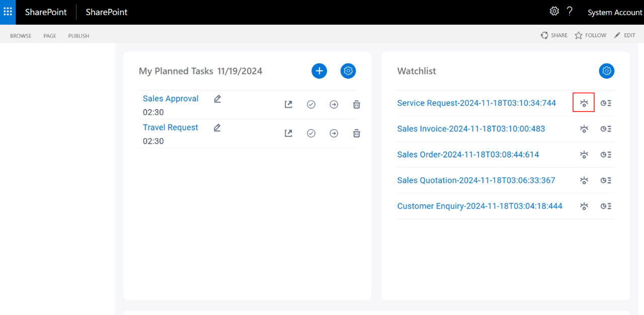Viewport: 644px width, 315px height.
Task: Unwatch the Sales Quotation item
Action: [584, 180]
